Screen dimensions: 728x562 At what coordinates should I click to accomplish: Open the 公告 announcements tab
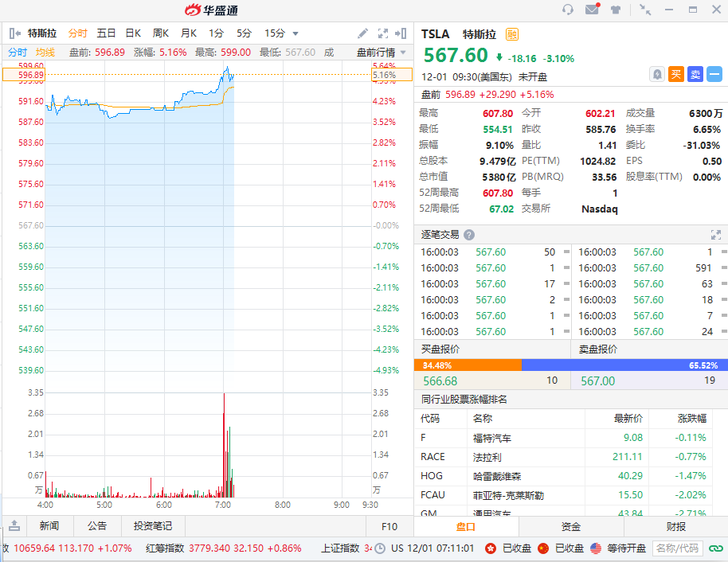tap(97, 526)
